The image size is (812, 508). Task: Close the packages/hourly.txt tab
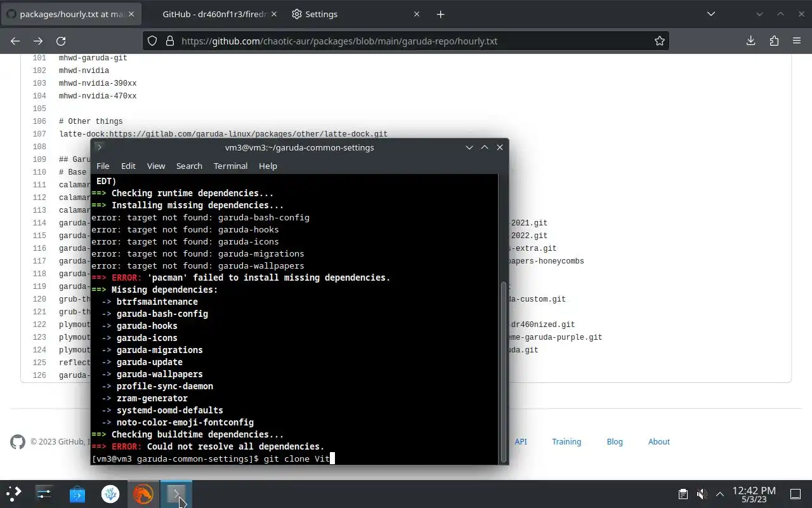click(x=131, y=14)
